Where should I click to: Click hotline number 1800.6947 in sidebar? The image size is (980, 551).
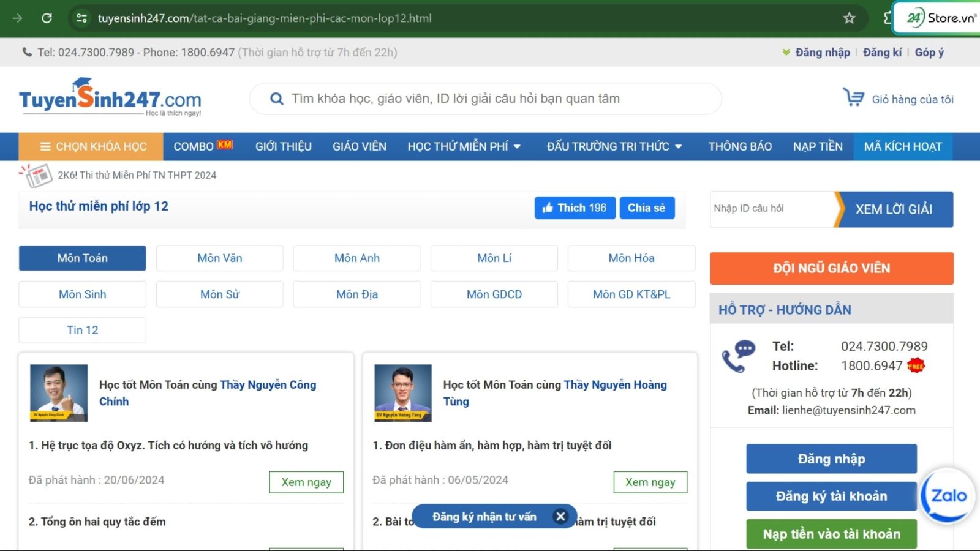872,366
